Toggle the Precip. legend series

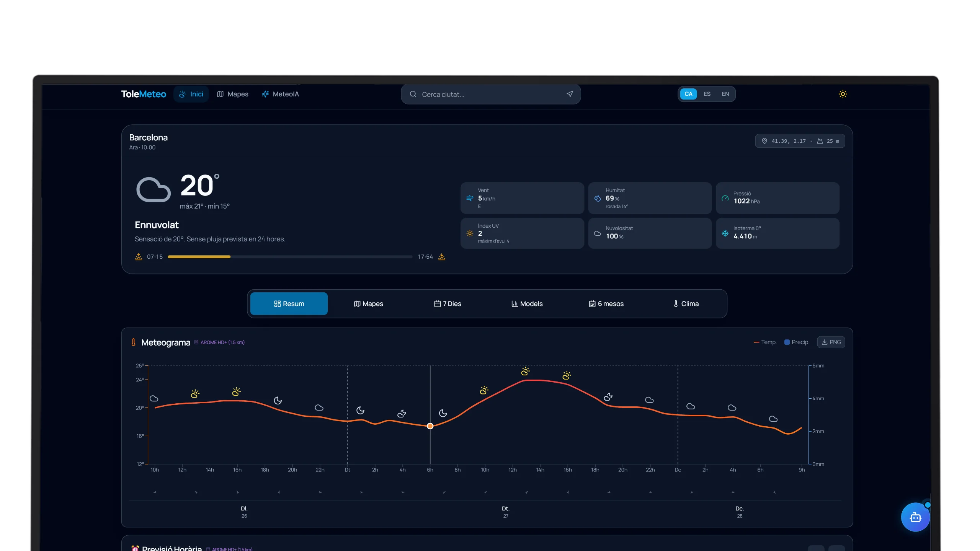[797, 342]
